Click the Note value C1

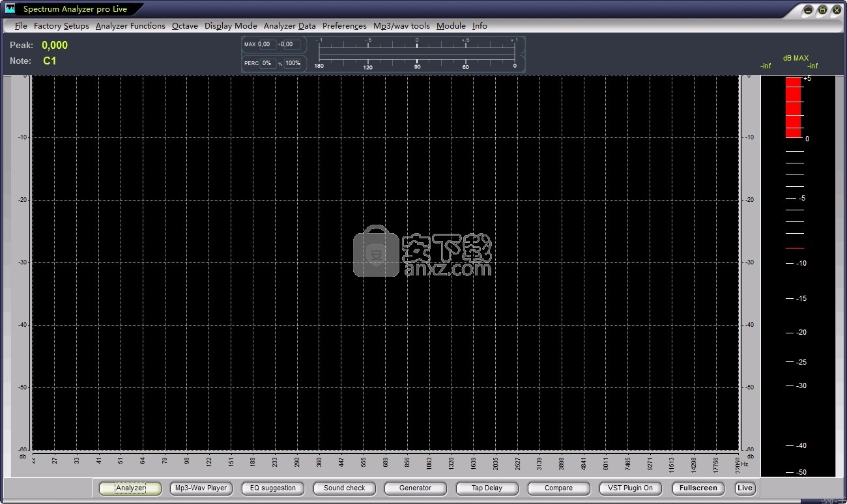click(x=50, y=61)
